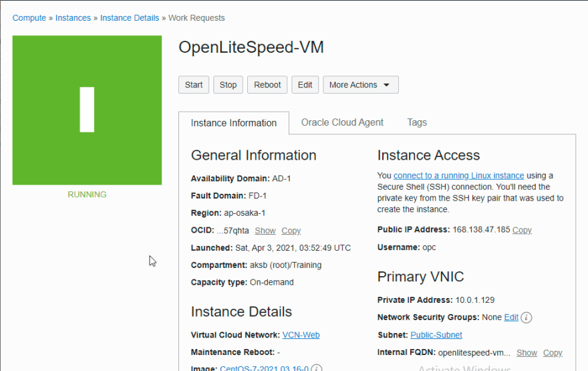
Task: Click the Compartment value aksb (root)/Training
Action: (285, 265)
